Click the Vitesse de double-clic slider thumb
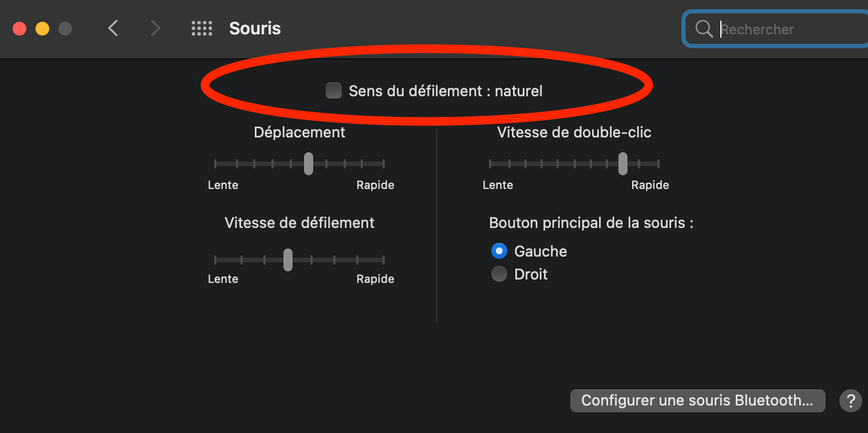The image size is (868, 433). [x=623, y=164]
